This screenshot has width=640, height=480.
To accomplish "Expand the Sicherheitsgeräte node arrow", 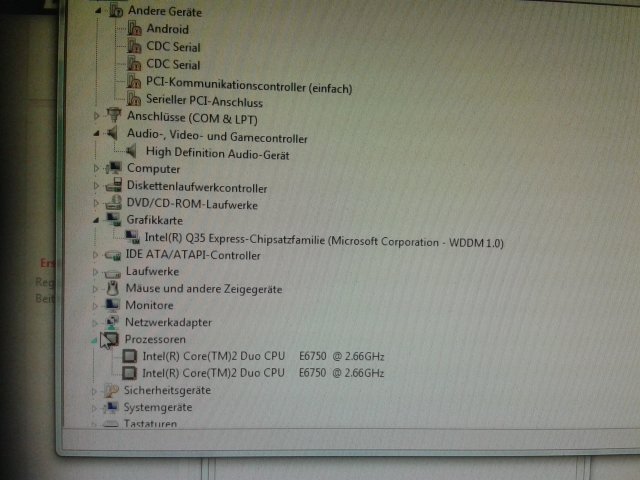I will pos(93,391).
